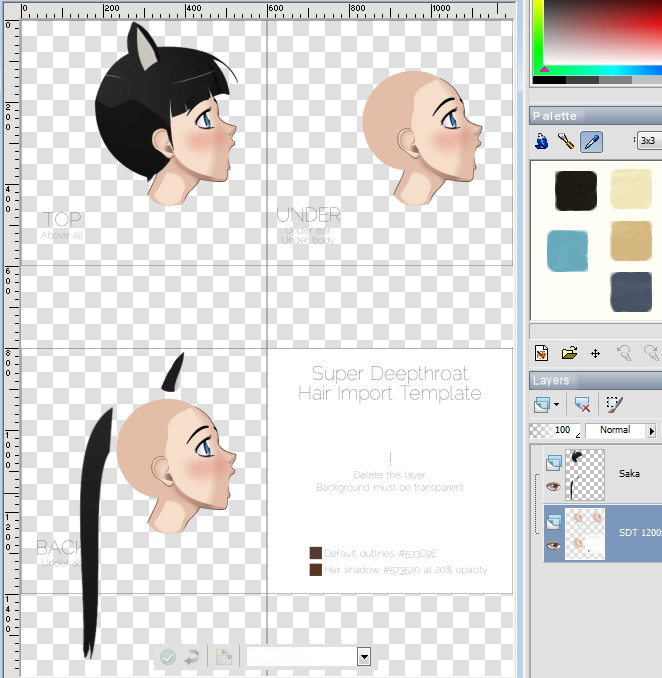Click the delete layer icon
Screen dimensions: 662x678
point(582,405)
